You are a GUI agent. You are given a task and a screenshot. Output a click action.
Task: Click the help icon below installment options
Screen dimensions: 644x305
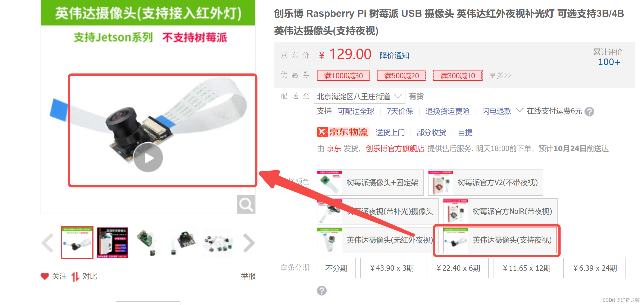pyautogui.click(x=321, y=291)
